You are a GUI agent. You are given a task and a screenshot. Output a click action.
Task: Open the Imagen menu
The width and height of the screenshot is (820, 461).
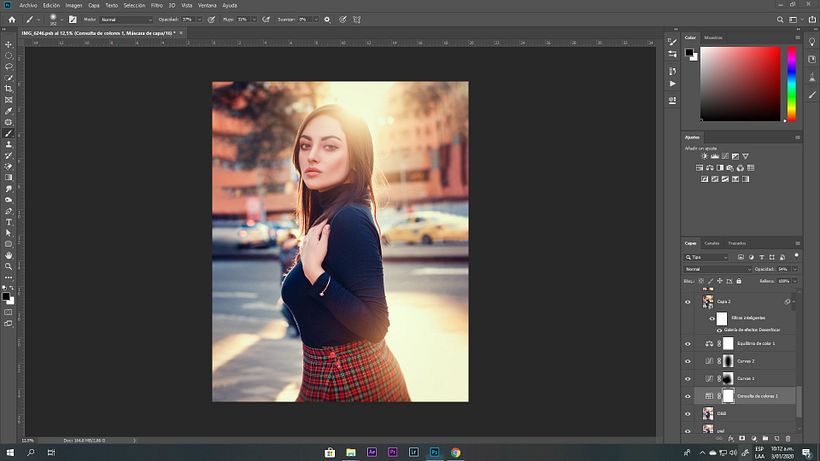coord(74,5)
